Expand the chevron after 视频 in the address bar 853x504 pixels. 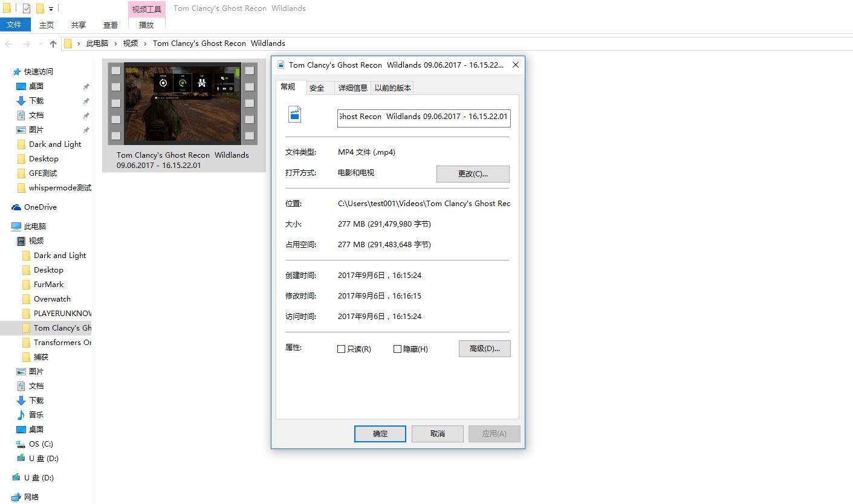tap(146, 44)
